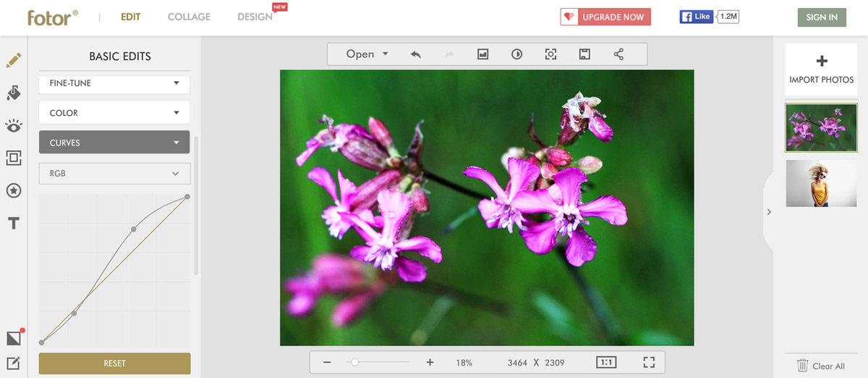Image resolution: width=868 pixels, height=378 pixels.
Task: Open the Beauty eye tool in sidebar
Action: (x=13, y=126)
